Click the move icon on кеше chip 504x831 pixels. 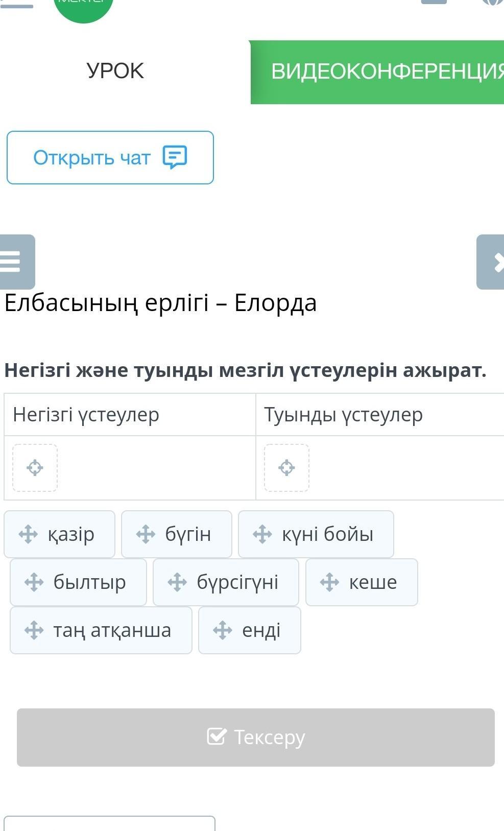(x=329, y=582)
